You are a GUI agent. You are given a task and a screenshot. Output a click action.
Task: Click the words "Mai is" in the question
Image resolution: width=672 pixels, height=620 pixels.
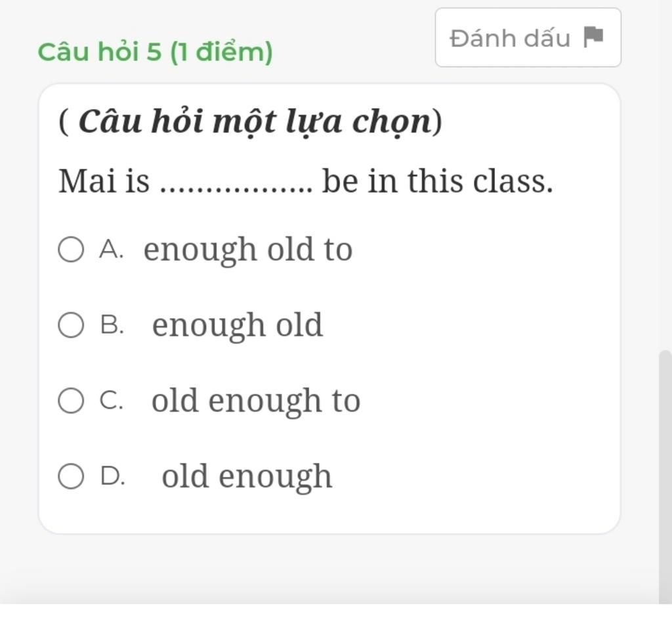pos(104,181)
